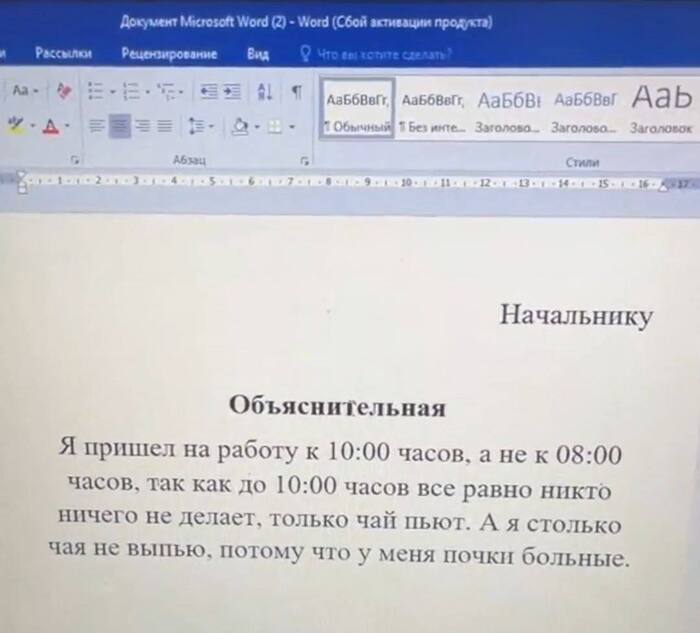This screenshot has width=700, height=633.
Task: Select the Заголово... style with large АаБбВ preview
Action: click(508, 112)
